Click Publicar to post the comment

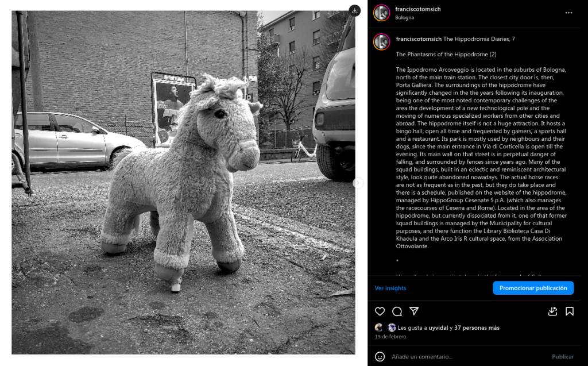pyautogui.click(x=563, y=357)
